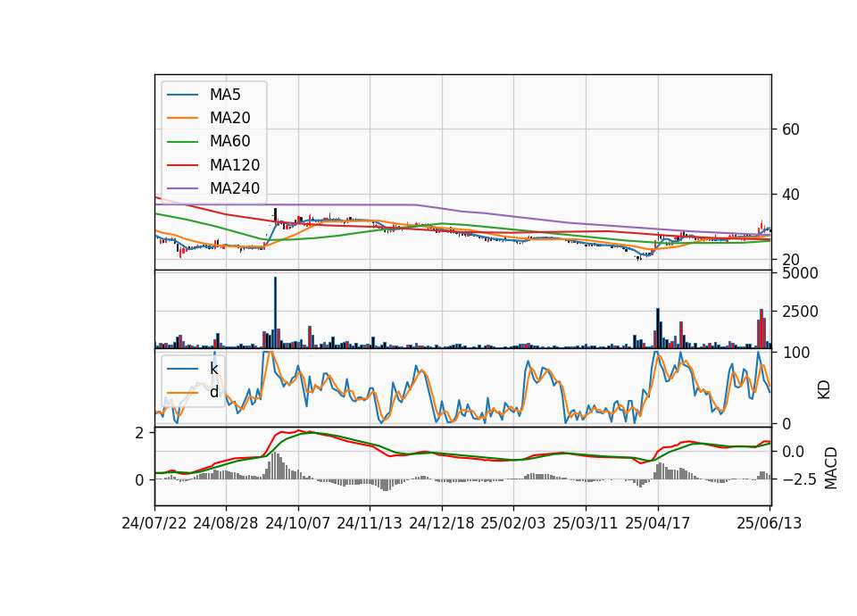
Task: Click the 25/02/03 date label
Action: (513, 523)
